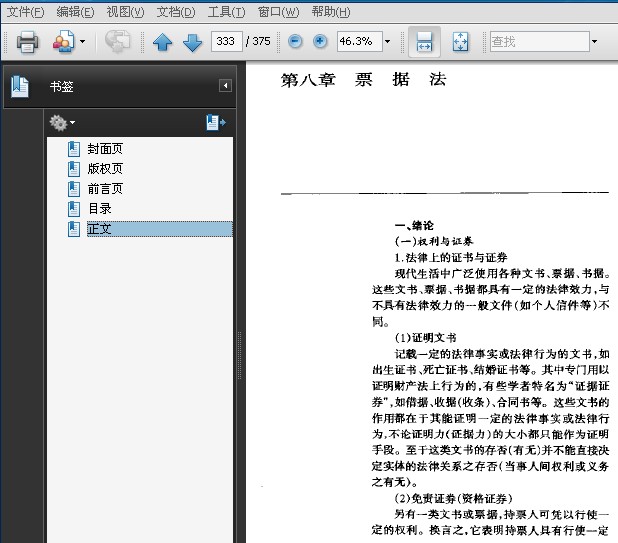Screen dimensions: 618x543
Task: Toggle the fit one full page mode
Action: 460,41
